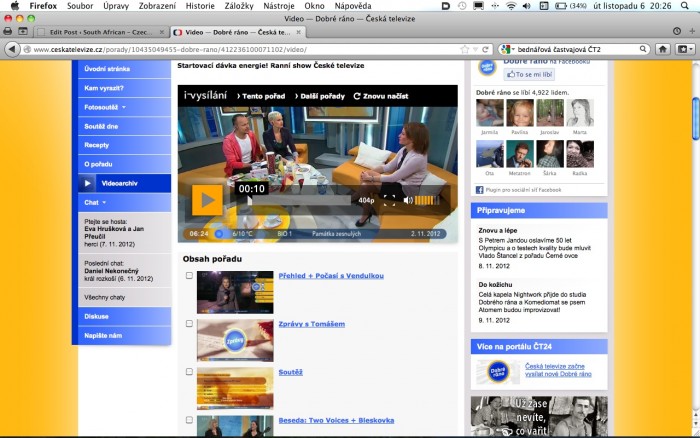
Task: Click the orange play button in video player
Action: pos(207,200)
